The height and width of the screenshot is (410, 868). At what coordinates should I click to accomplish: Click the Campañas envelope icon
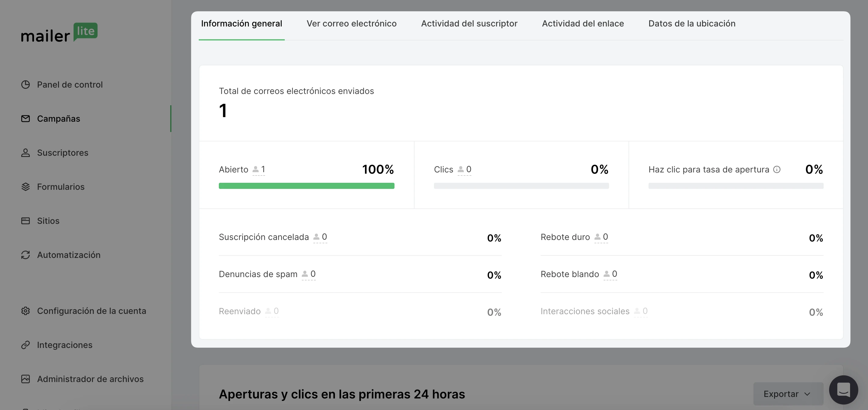point(26,119)
